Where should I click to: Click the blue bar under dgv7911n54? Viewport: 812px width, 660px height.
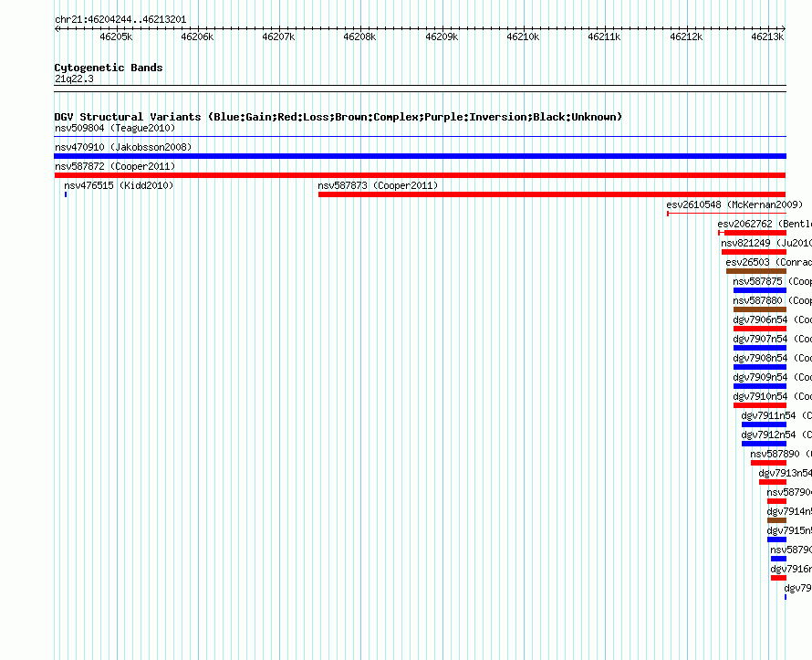click(x=764, y=424)
